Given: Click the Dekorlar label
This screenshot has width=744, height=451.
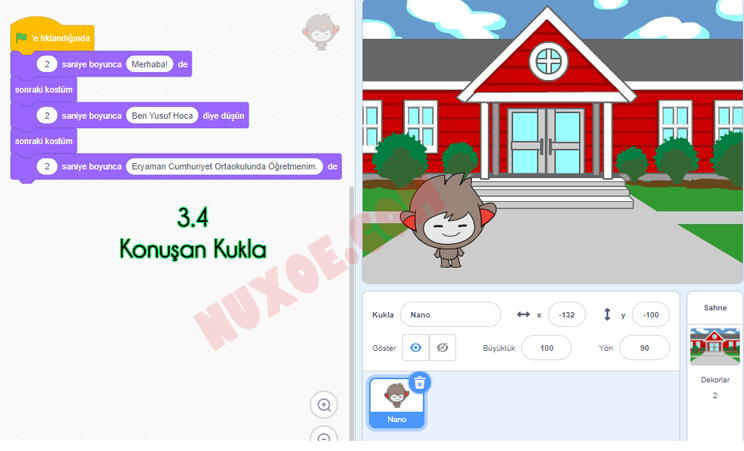Looking at the screenshot, I should 715,380.
